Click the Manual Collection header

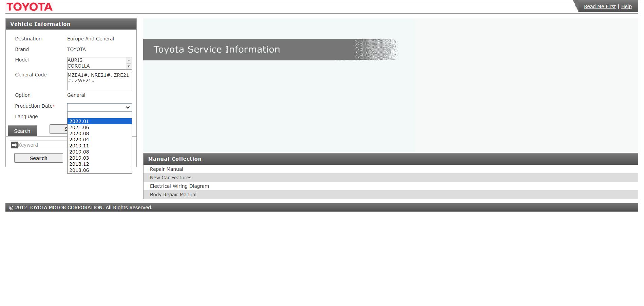tap(391, 159)
